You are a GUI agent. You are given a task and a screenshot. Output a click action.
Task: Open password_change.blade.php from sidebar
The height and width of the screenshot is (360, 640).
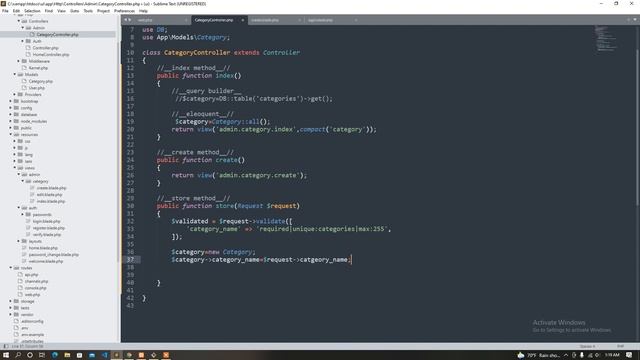click(x=53, y=255)
